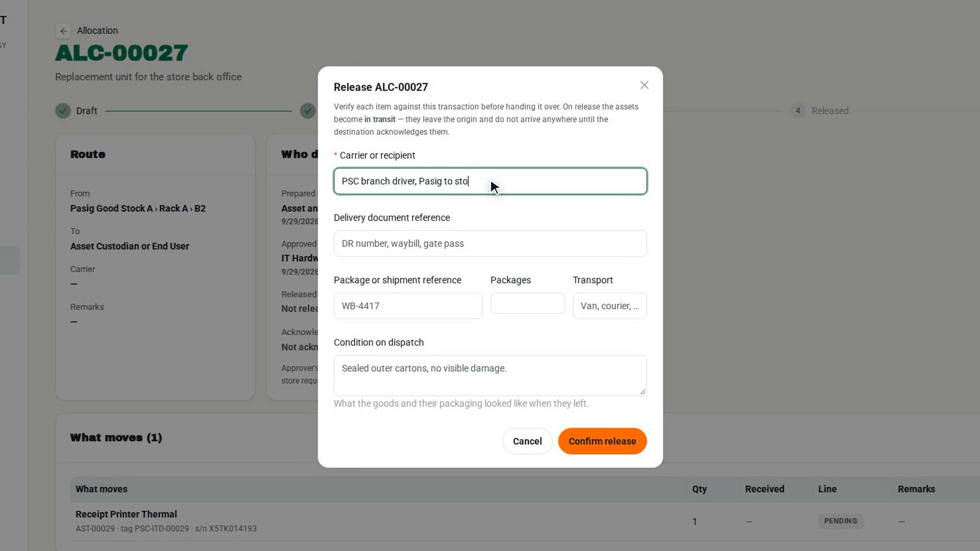980x551 pixels.
Task: Click the ALC-00027 page heading
Action: pos(121,53)
